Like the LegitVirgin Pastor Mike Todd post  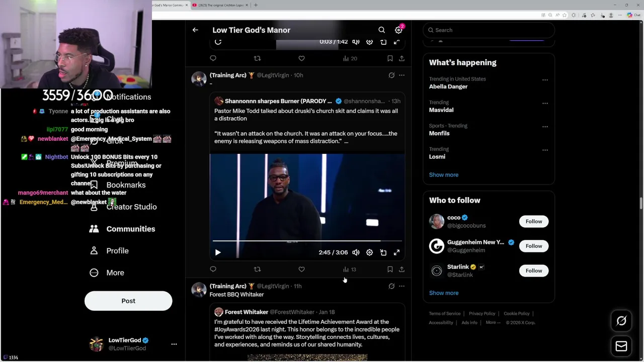(x=301, y=269)
